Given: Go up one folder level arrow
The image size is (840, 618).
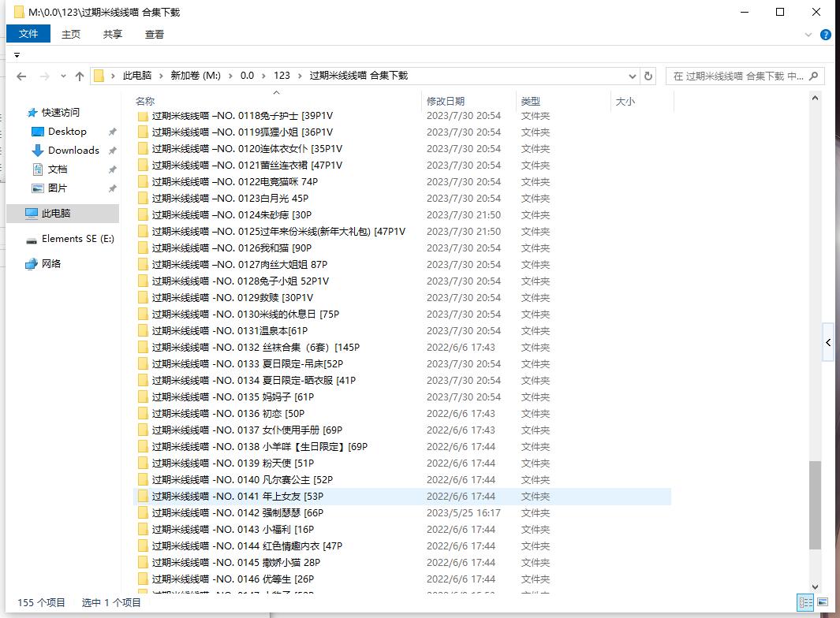Looking at the screenshot, I should click(x=80, y=76).
